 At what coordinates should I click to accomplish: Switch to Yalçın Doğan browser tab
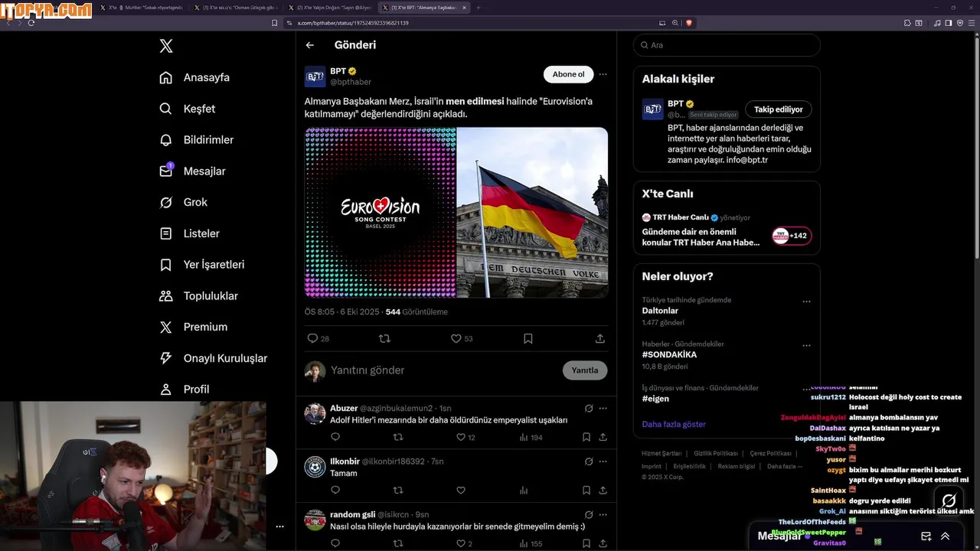(x=329, y=8)
